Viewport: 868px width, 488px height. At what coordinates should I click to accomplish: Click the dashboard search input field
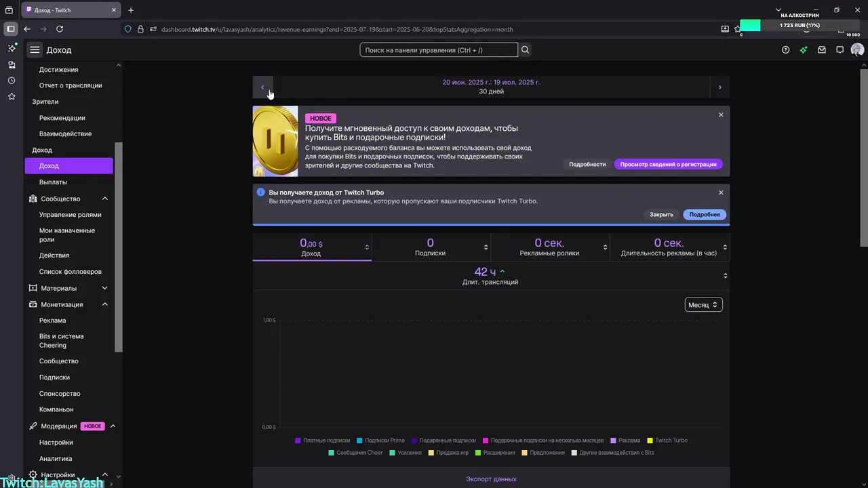[x=439, y=50]
